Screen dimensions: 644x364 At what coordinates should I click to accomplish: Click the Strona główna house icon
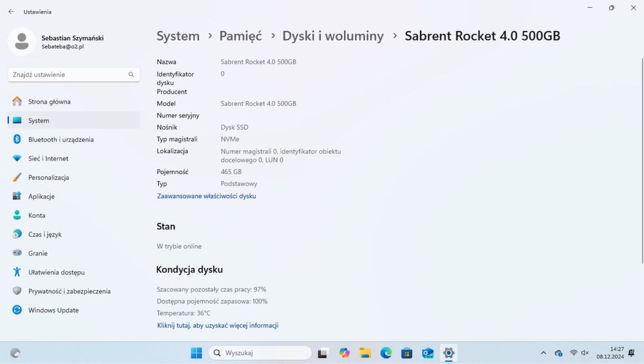pos(17,101)
